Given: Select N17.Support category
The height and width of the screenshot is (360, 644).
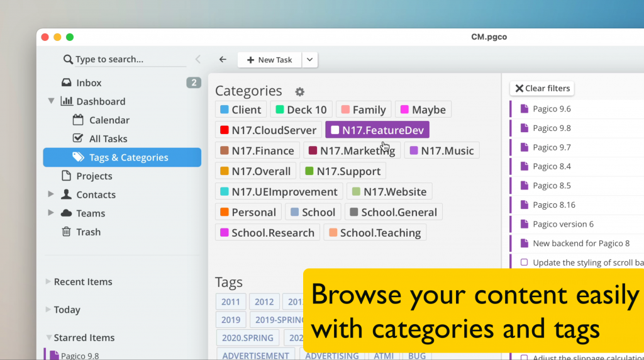Looking at the screenshot, I should pyautogui.click(x=343, y=171).
